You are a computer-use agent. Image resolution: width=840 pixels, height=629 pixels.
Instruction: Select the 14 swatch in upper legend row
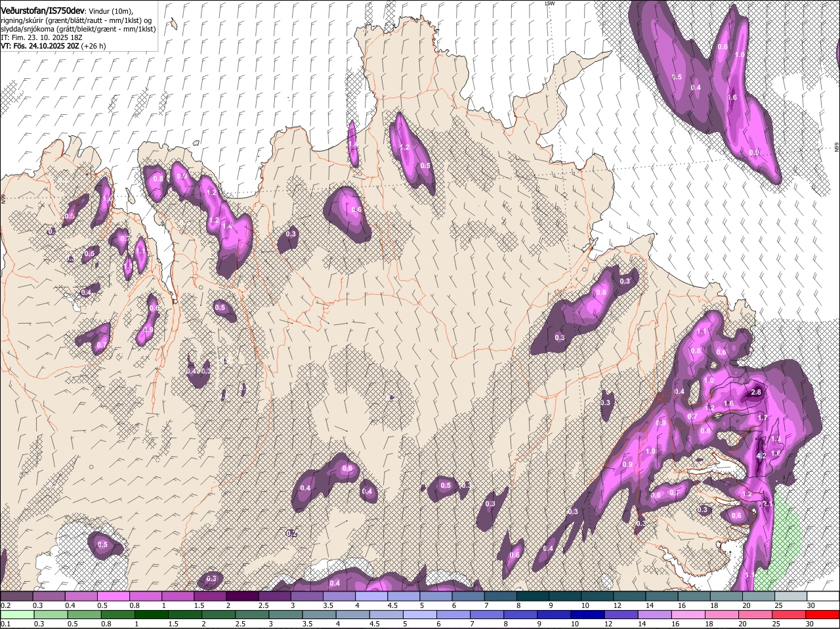(x=662, y=596)
